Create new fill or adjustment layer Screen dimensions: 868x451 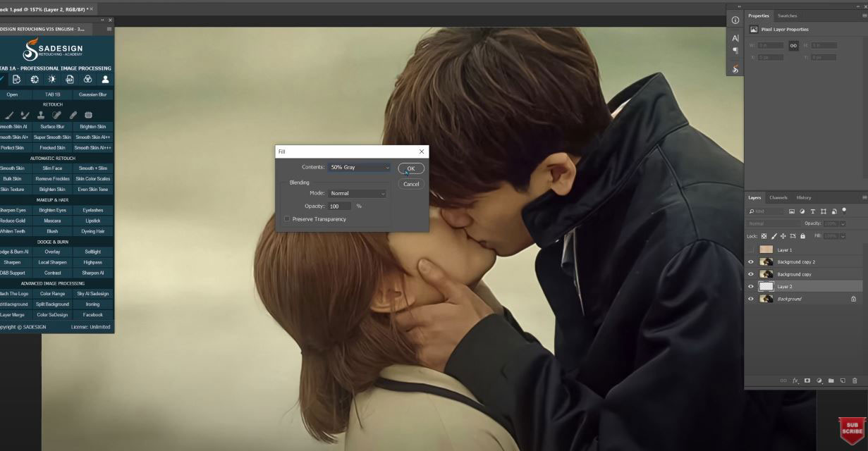coord(819,381)
